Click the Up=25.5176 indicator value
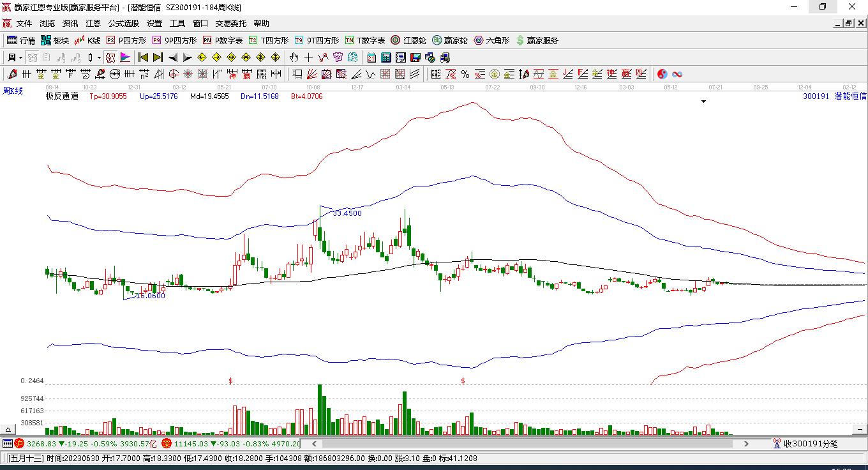 coord(159,96)
